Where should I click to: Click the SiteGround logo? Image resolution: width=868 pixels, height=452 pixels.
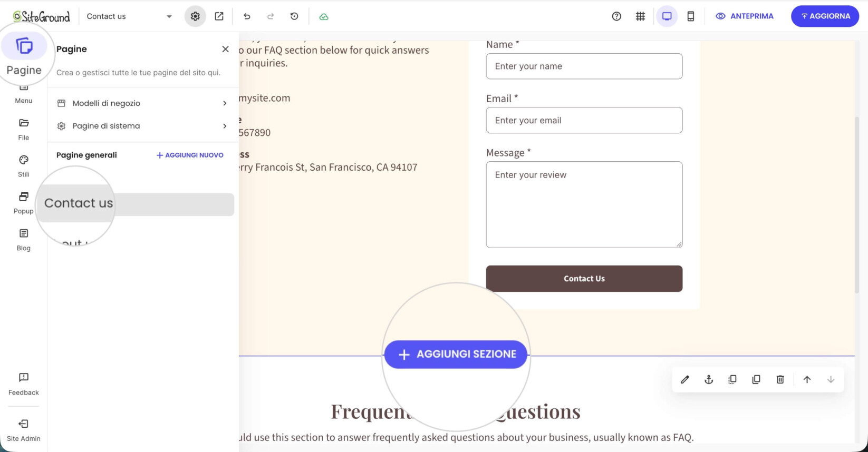(x=41, y=16)
